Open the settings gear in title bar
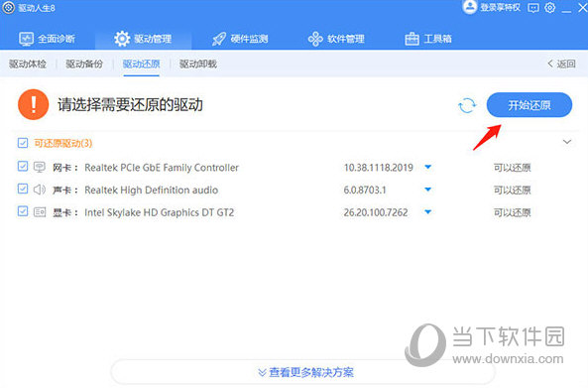Viewport: 588px width, 388px height. 550,8
